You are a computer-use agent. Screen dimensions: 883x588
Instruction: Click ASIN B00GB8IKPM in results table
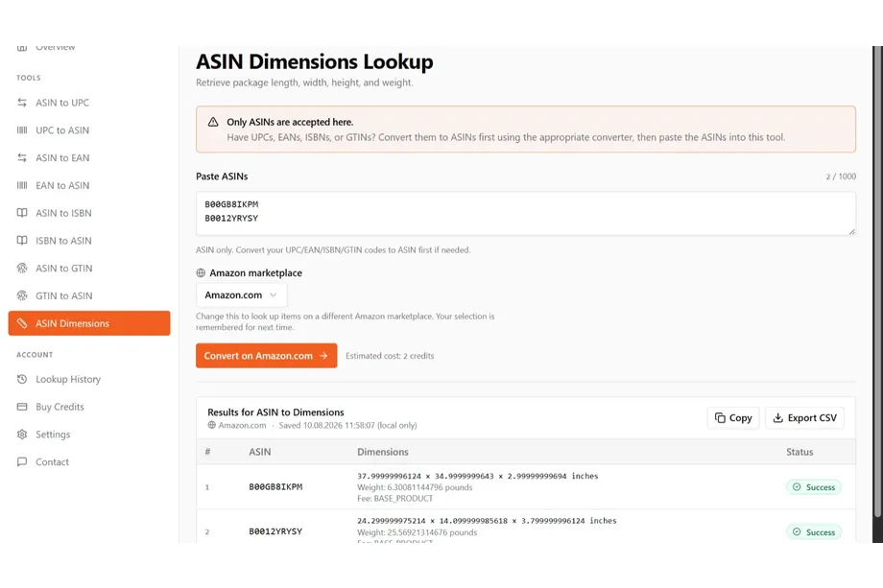click(275, 486)
